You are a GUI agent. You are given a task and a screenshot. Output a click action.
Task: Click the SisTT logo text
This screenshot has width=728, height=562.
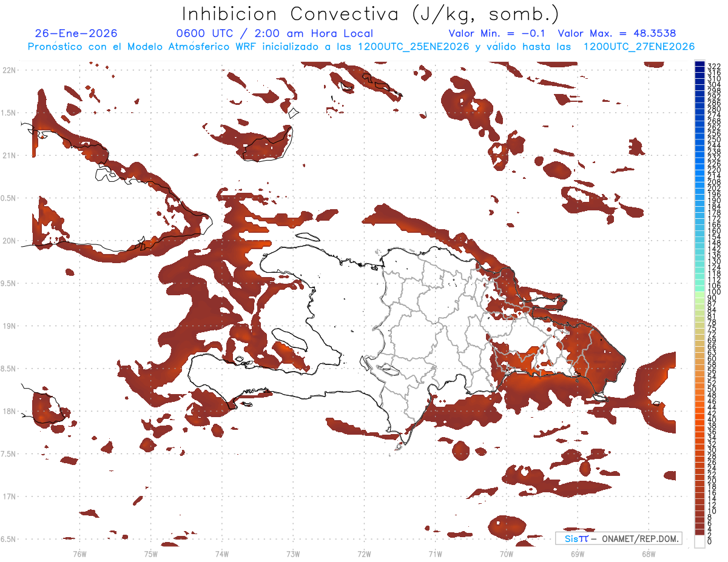576,539
